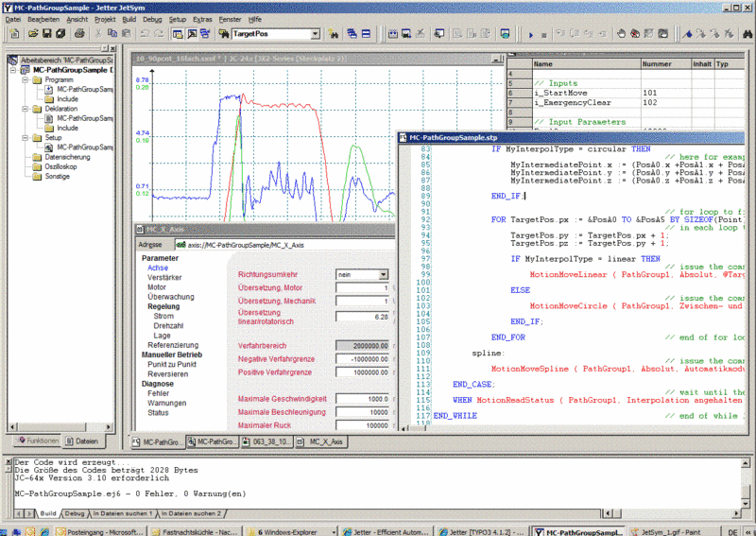Click the output panel's down scroll arrow
Image resolution: width=756 pixels, height=536 pixels.
coord(746,503)
